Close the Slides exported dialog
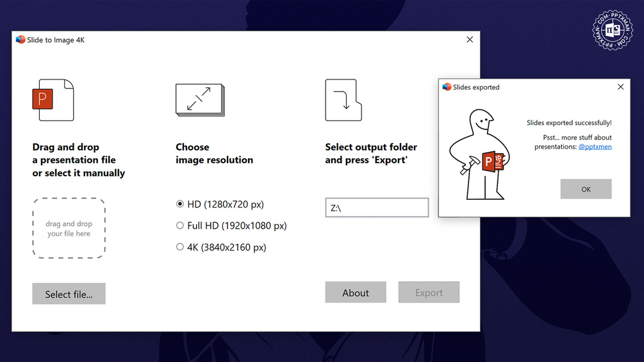 tap(620, 87)
